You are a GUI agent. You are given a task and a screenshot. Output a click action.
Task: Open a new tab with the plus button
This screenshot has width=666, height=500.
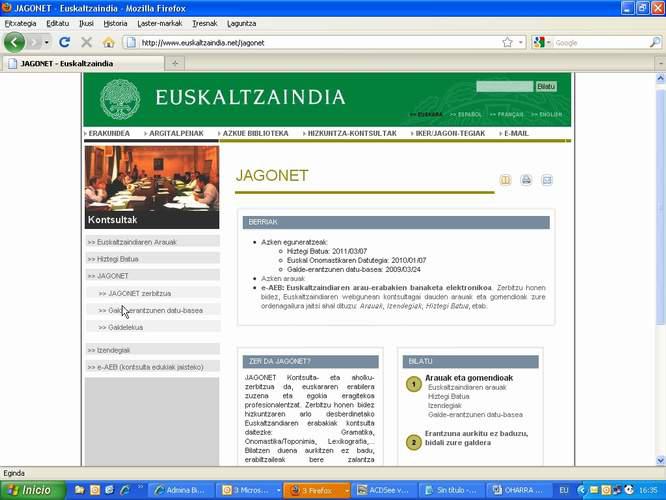pos(175,63)
